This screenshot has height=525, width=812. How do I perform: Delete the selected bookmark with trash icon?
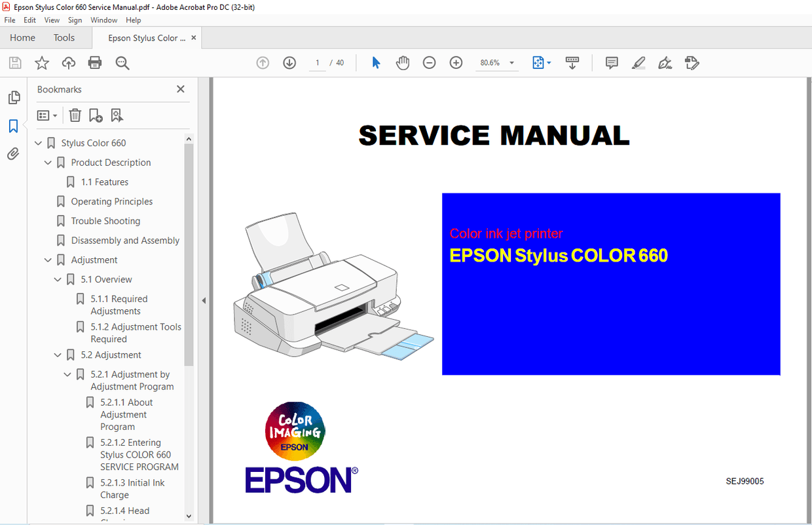click(75, 115)
